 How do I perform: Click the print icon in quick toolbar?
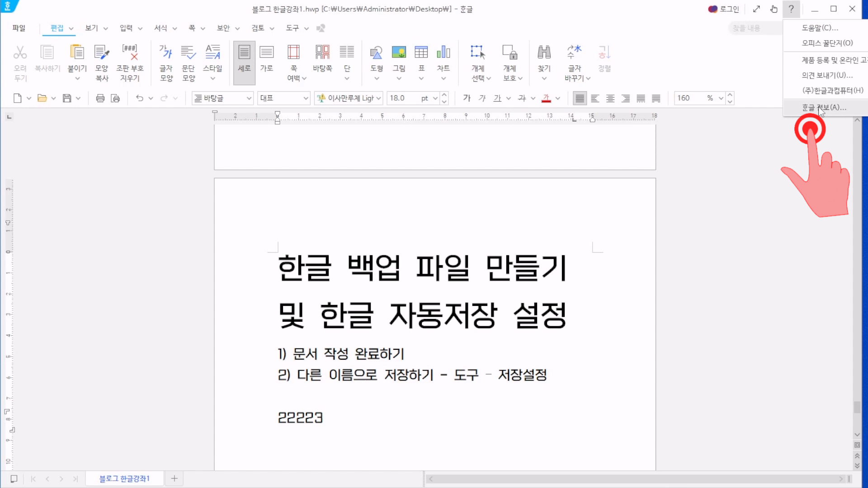(x=100, y=98)
